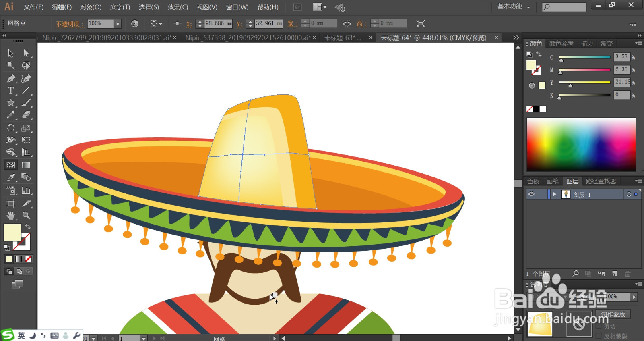Viewport: 644px width, 341px height.
Task: Open the 基本功能 workspace dropdown
Action: [514, 7]
